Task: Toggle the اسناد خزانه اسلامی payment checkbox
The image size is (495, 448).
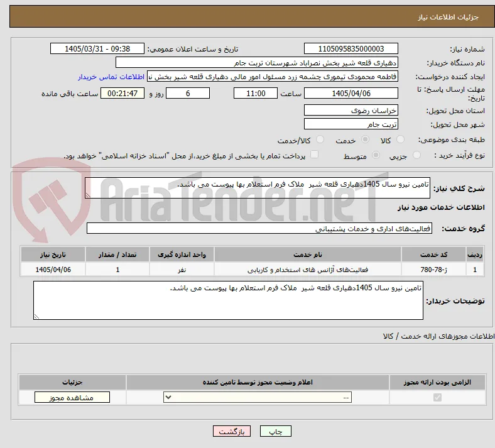Action: [x=315, y=155]
